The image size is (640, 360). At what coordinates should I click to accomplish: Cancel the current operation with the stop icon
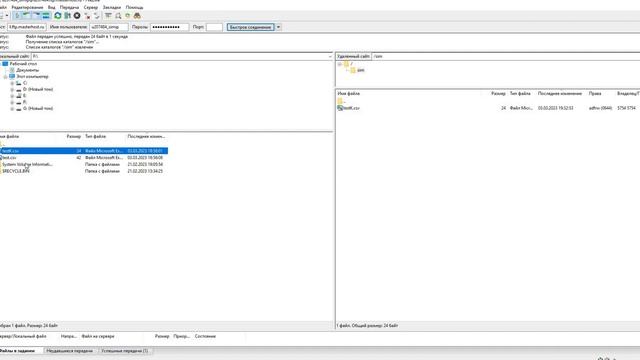77,16
